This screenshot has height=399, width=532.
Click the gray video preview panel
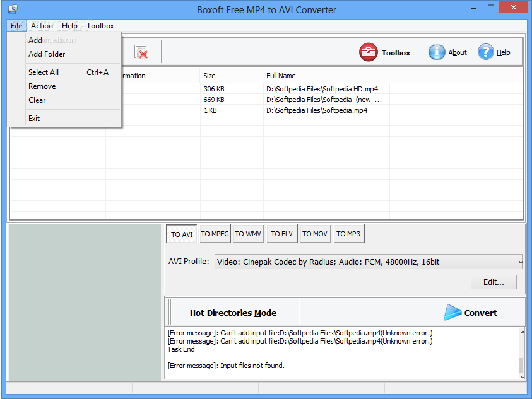pyautogui.click(x=85, y=303)
